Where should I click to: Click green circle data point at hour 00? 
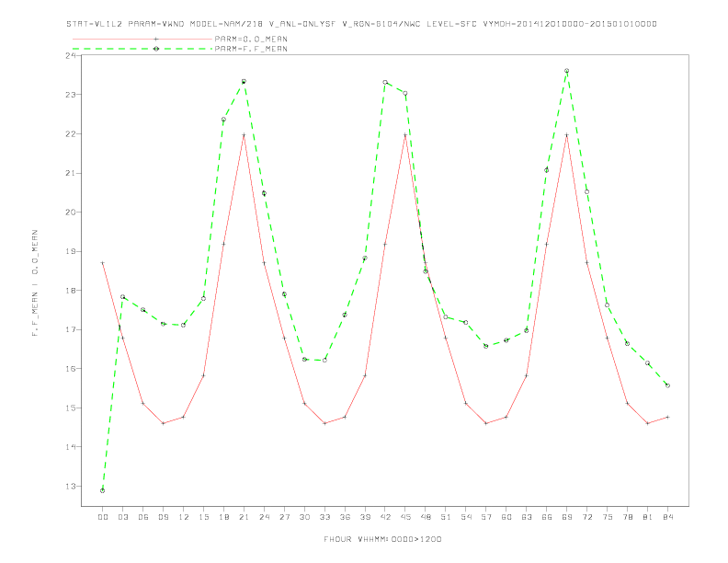click(x=103, y=490)
